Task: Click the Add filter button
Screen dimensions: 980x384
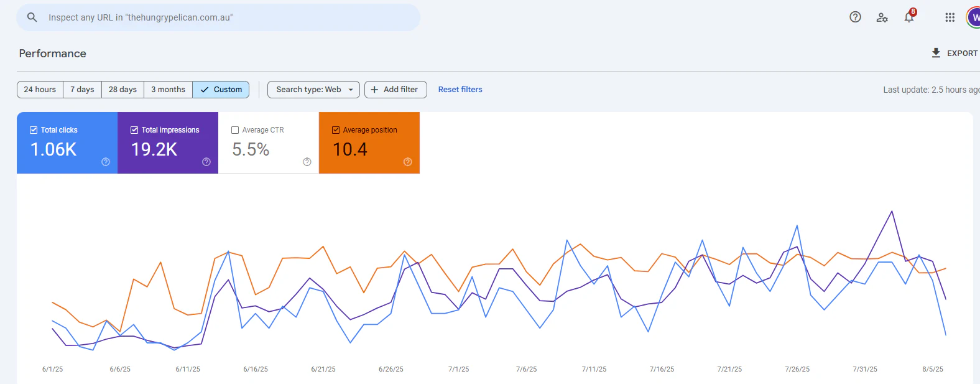Action: coord(395,90)
